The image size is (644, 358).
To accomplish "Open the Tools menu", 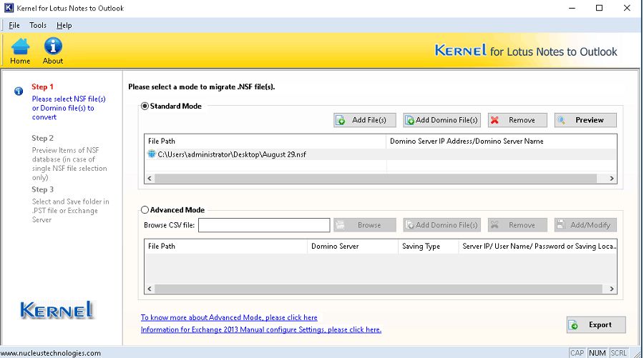I will point(38,25).
